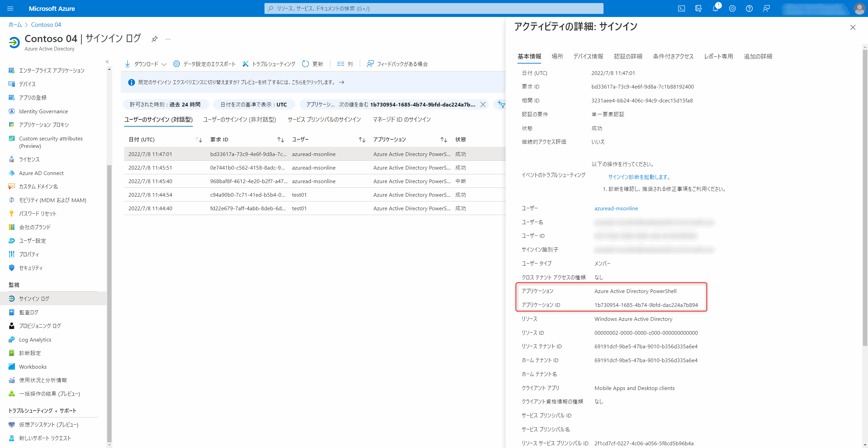Expand the ダウンロード dropdown chevron
868x448 pixels.
(x=165, y=64)
